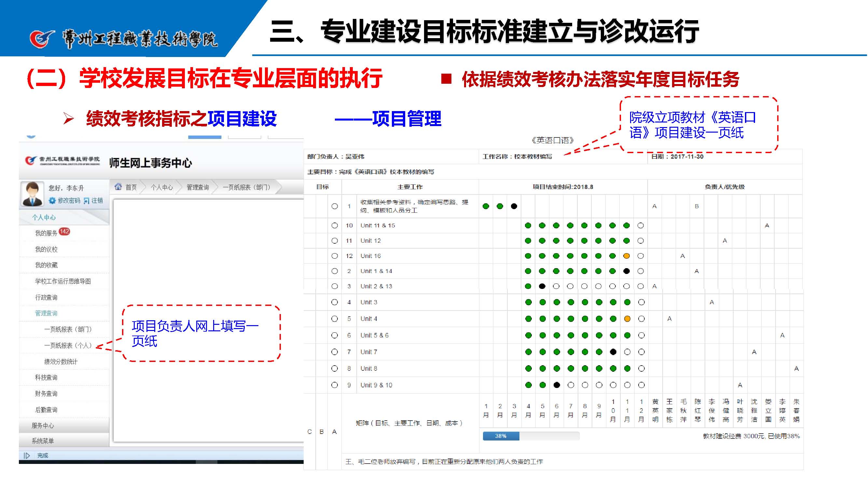The width and height of the screenshot is (868, 489).
Task: Click the user avatar picture
Action: coord(32,194)
